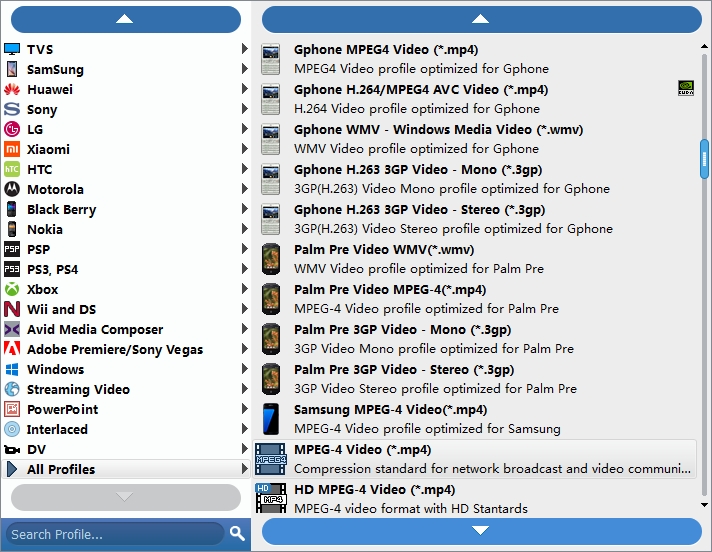Click the profile list vertical scrollbar thumb

(704, 157)
